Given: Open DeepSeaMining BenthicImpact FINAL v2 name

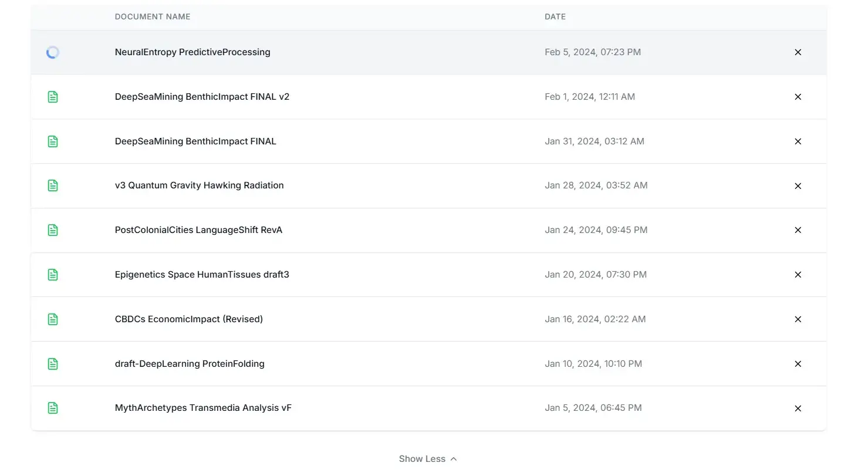Looking at the screenshot, I should [x=202, y=97].
